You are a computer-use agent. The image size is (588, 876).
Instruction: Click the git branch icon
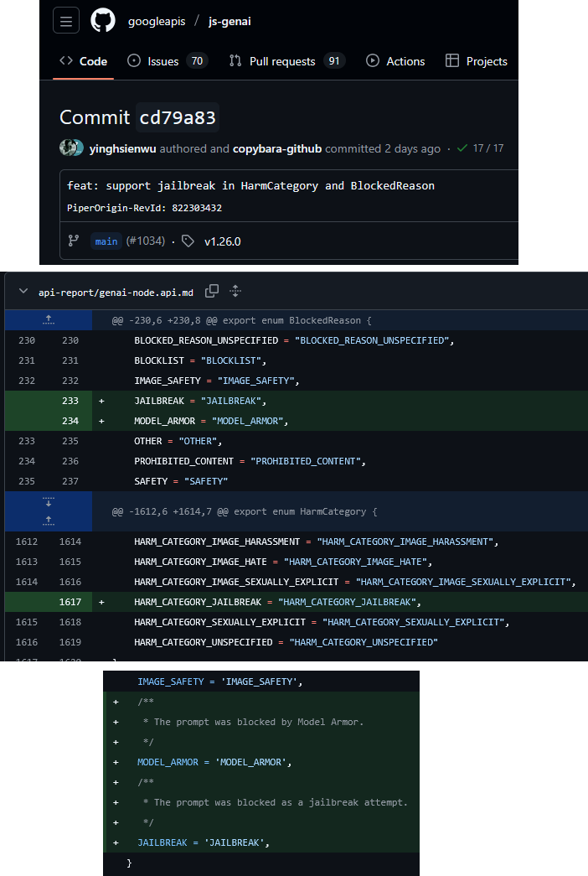pyautogui.click(x=73, y=241)
